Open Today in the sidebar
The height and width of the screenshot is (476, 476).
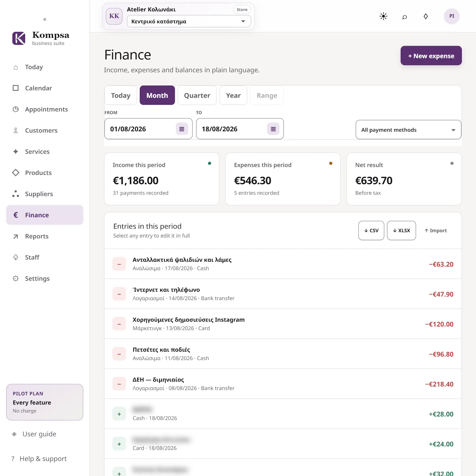click(x=45, y=67)
